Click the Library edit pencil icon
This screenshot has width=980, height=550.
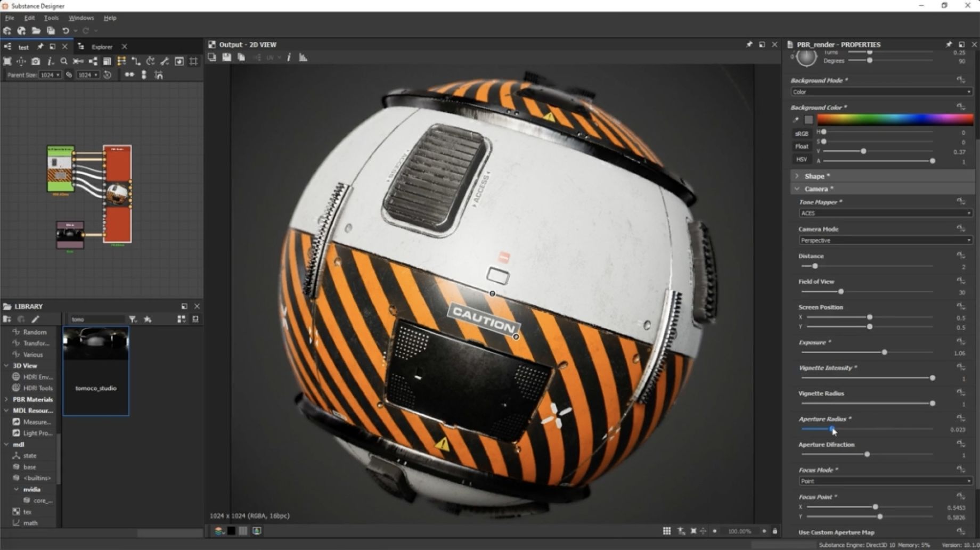point(35,319)
